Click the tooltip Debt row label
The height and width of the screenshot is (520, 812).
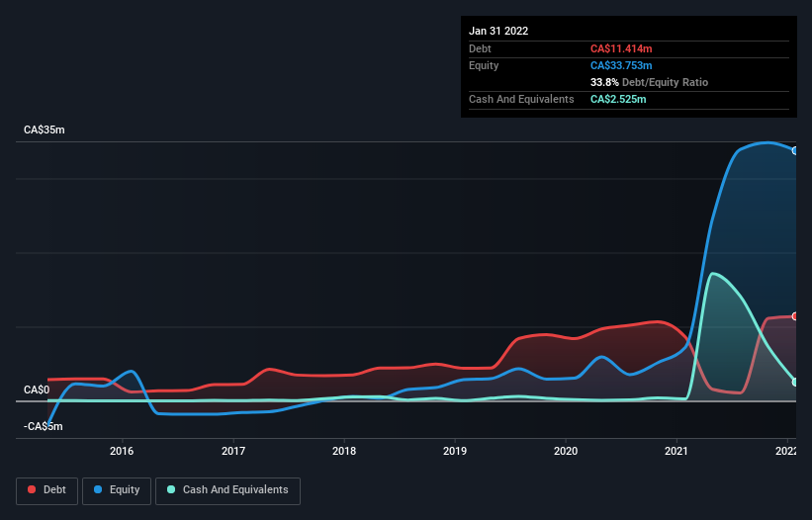pos(480,48)
